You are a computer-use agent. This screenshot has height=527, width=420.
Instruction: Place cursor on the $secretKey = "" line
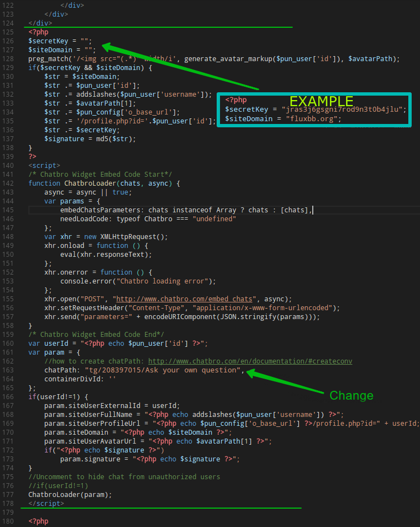(60, 41)
